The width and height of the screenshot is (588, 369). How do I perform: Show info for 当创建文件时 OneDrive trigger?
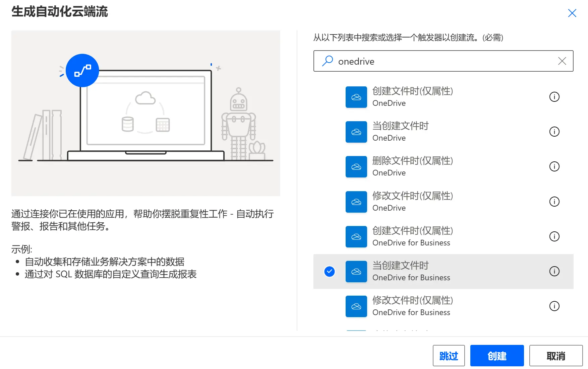coord(554,132)
